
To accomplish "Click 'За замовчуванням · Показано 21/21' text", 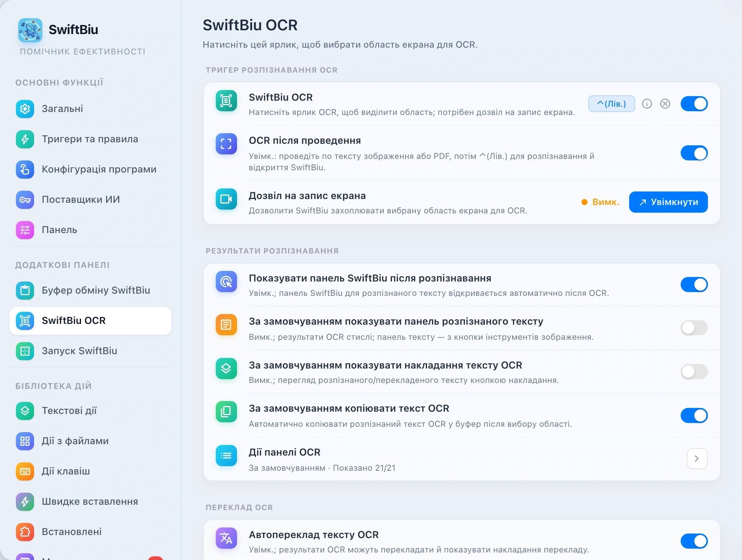I will [x=322, y=468].
